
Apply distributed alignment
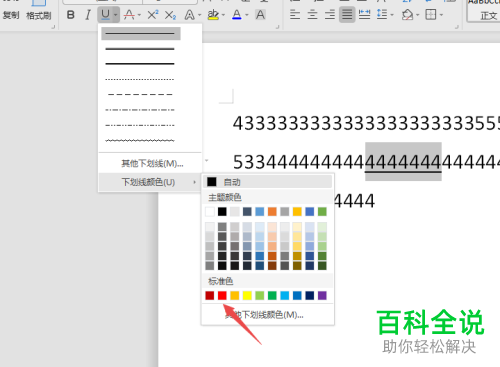(364, 15)
